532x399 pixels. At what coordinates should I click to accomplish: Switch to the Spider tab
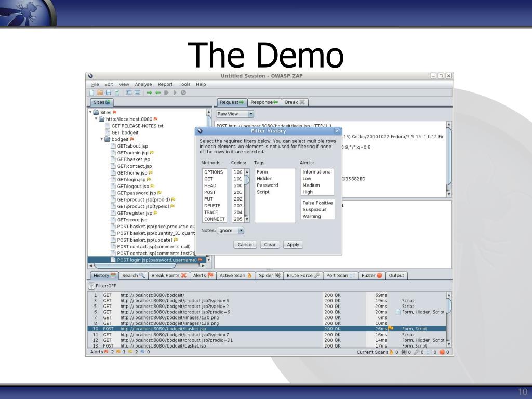[x=270, y=275]
